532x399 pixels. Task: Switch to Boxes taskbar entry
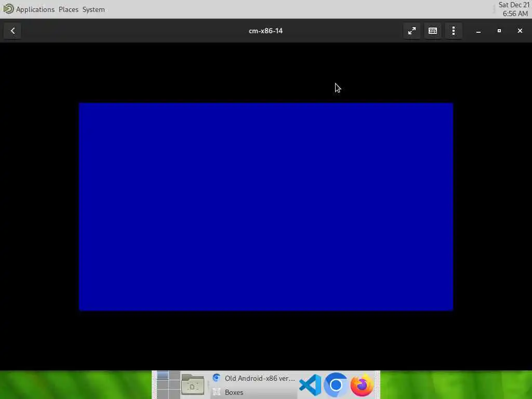[x=254, y=392]
